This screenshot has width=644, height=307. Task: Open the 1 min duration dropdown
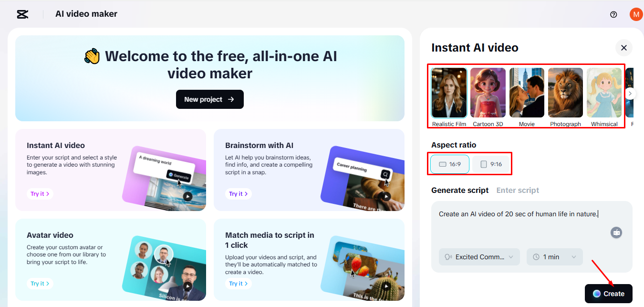coord(555,257)
